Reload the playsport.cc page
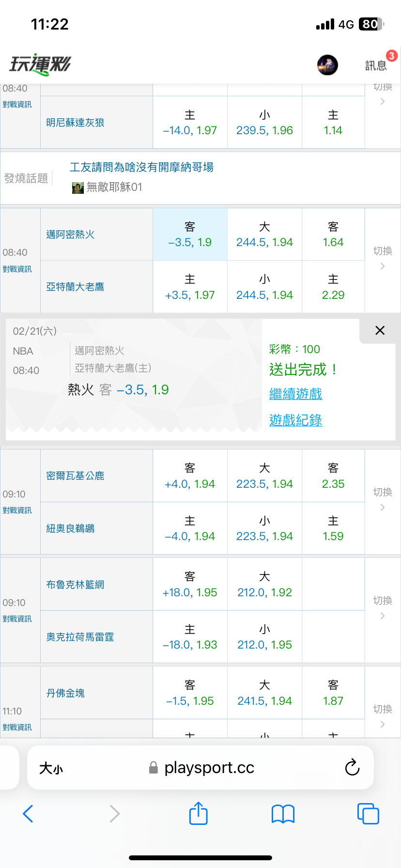 point(352,767)
